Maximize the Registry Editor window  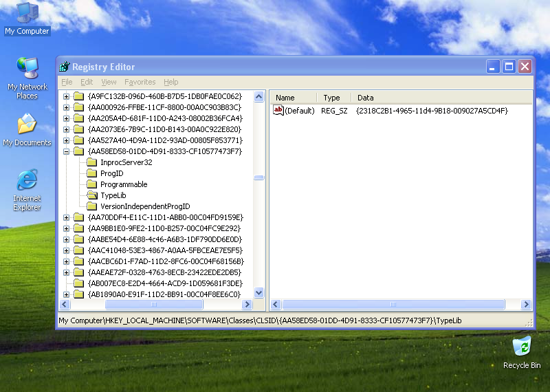coord(509,66)
